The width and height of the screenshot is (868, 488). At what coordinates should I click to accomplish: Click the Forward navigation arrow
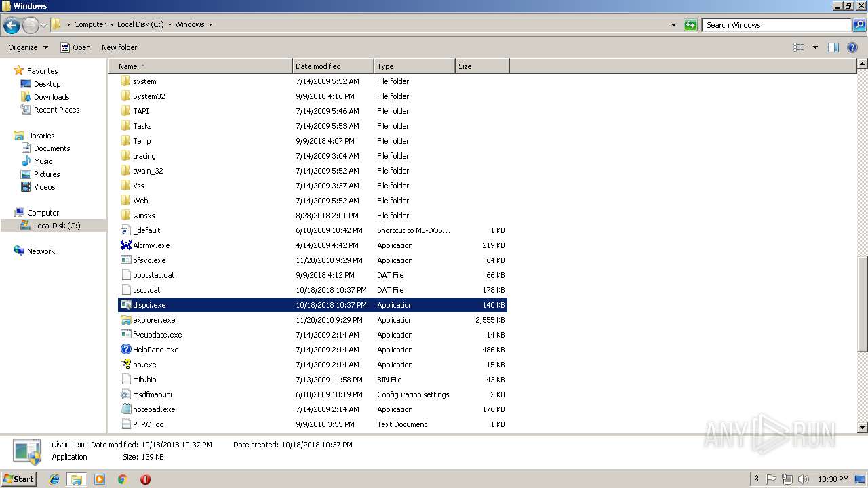pos(31,26)
